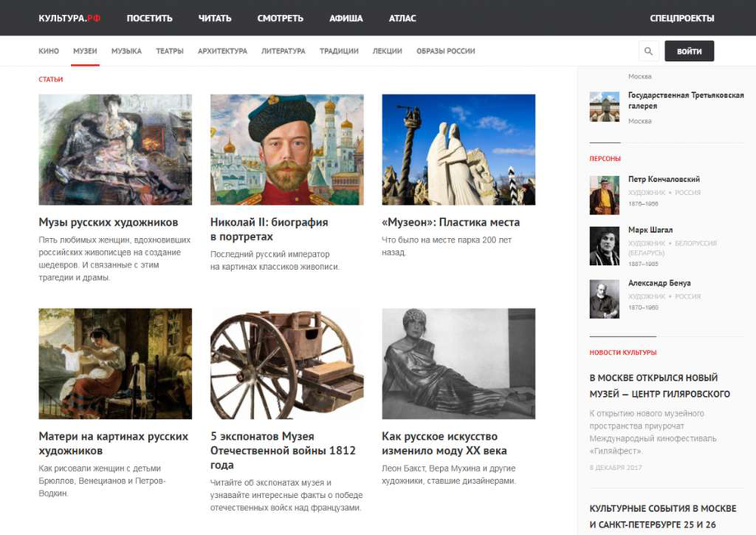The height and width of the screenshot is (535, 756).
Task: Click the description 'Последний русский император'
Action: (275, 261)
